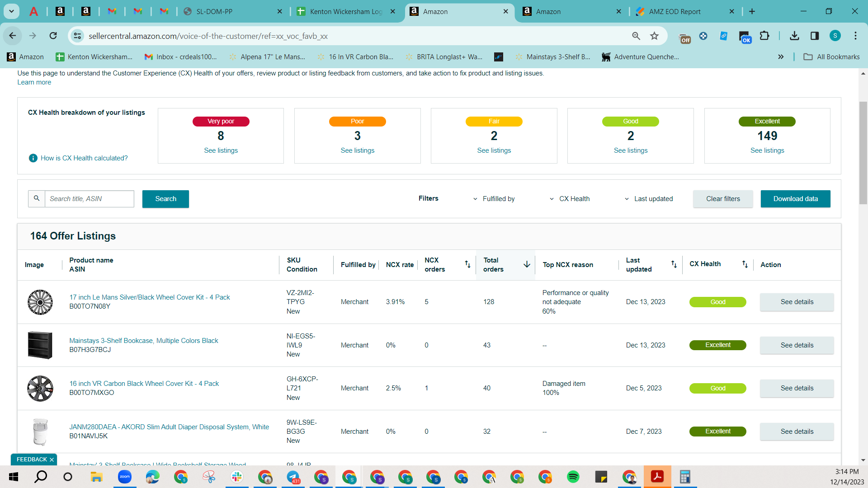Open a new browser tab
This screenshot has height=488, width=868.
752,11
